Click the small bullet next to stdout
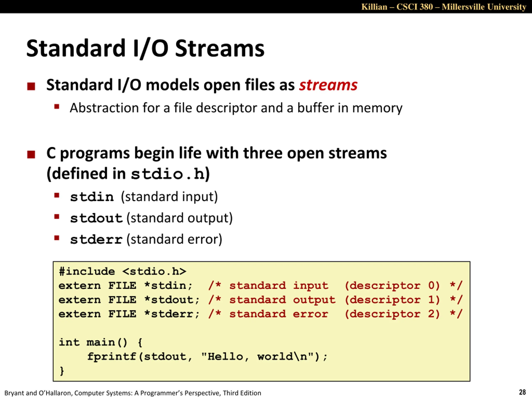 (x=57, y=217)
